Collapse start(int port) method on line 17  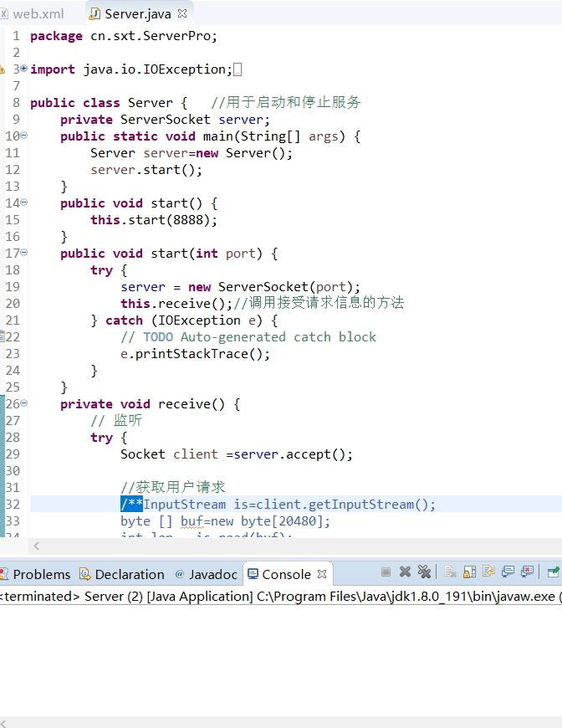point(23,252)
